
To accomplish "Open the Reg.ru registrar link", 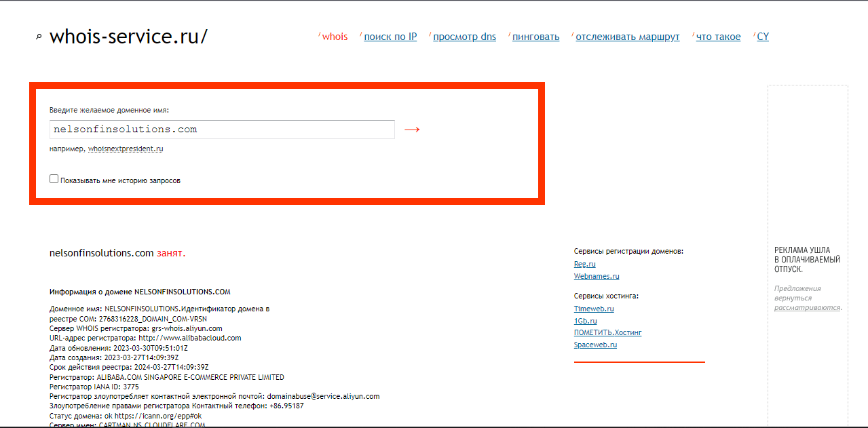I will tap(584, 264).
